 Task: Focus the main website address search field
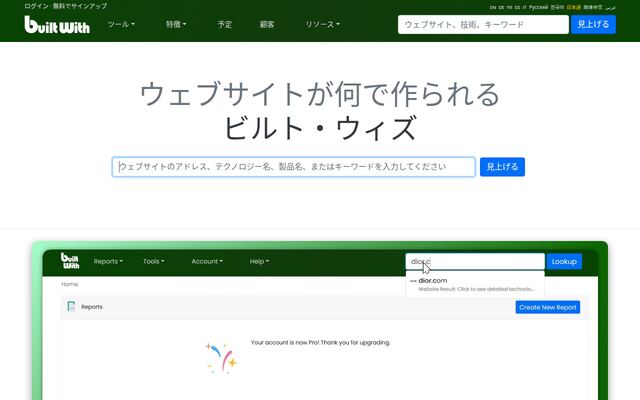point(294,167)
